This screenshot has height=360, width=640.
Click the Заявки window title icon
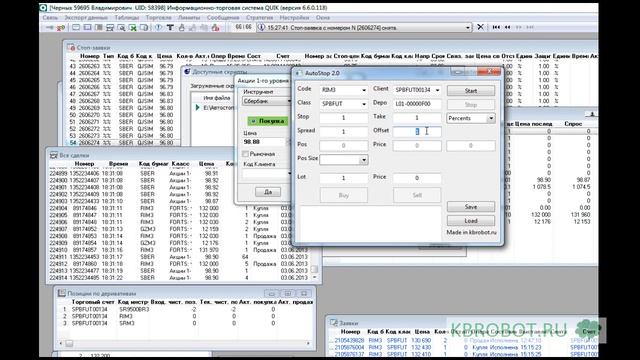point(333,322)
